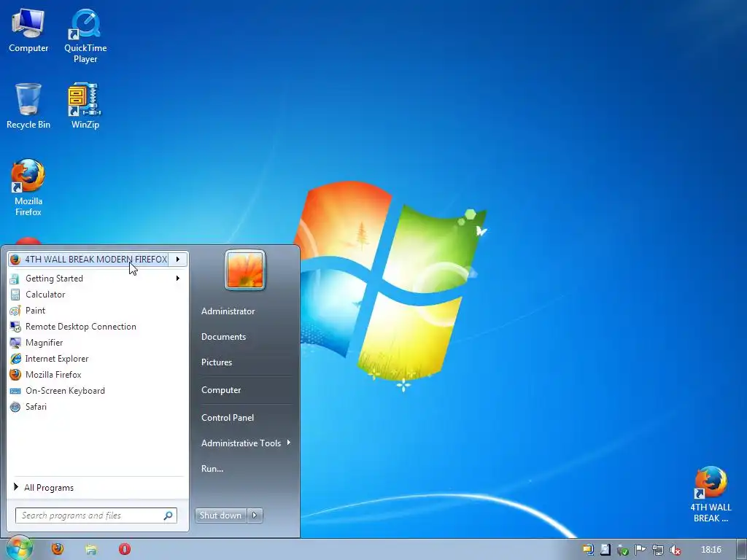Click the green shield tray icon
The height and width of the screenshot is (560, 747).
pyautogui.click(x=622, y=550)
